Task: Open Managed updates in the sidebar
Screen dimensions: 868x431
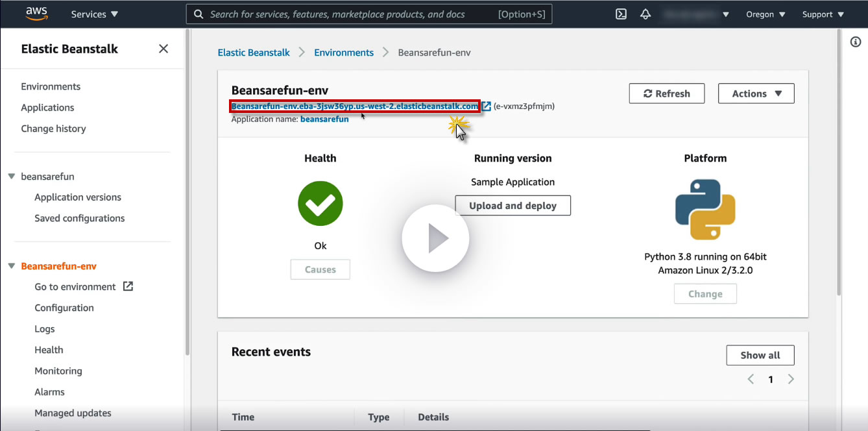Action: click(x=73, y=413)
